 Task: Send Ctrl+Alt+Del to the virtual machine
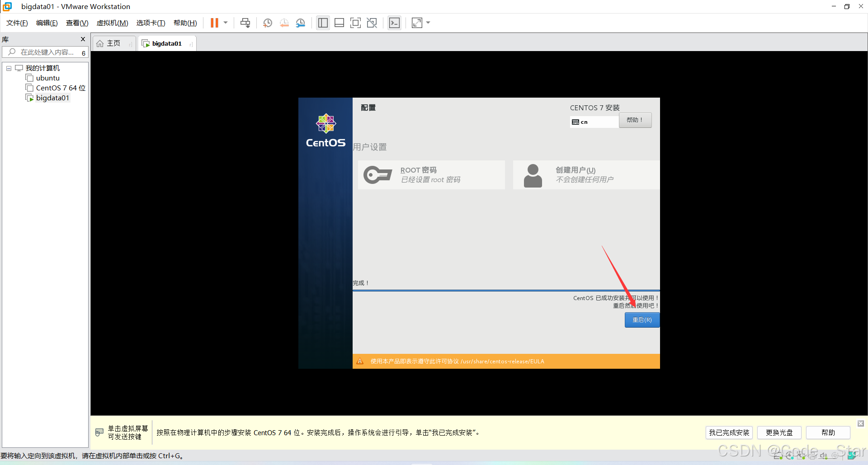tap(245, 23)
